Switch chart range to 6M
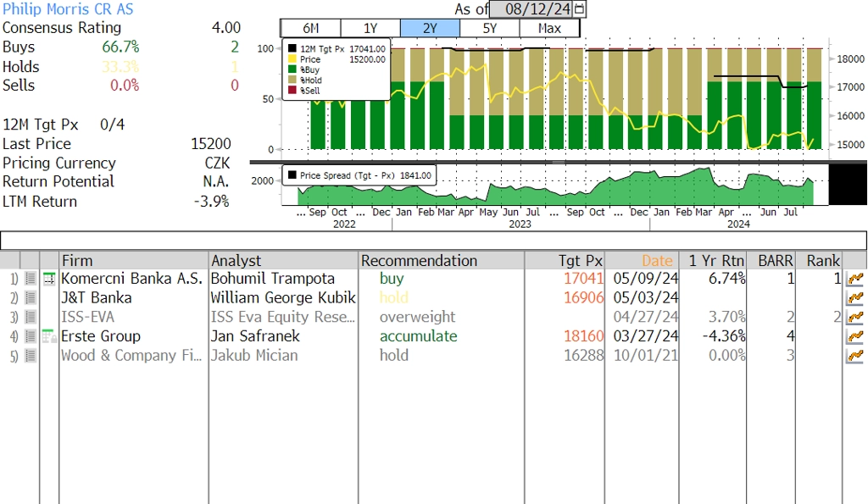The height and width of the screenshot is (504, 868). (310, 28)
